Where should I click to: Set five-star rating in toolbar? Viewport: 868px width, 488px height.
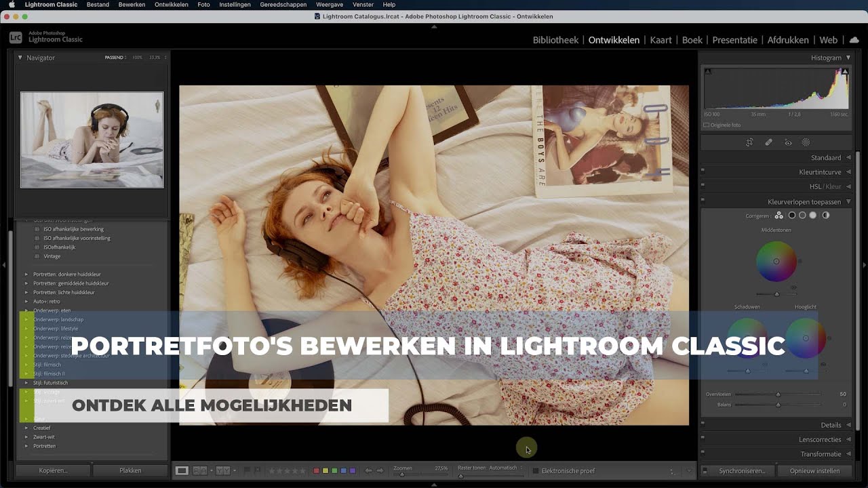tap(302, 470)
